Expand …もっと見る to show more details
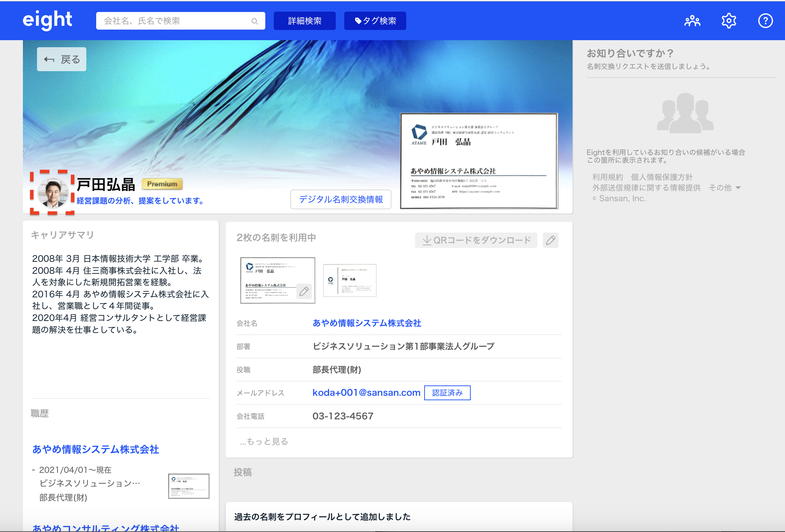 point(264,441)
